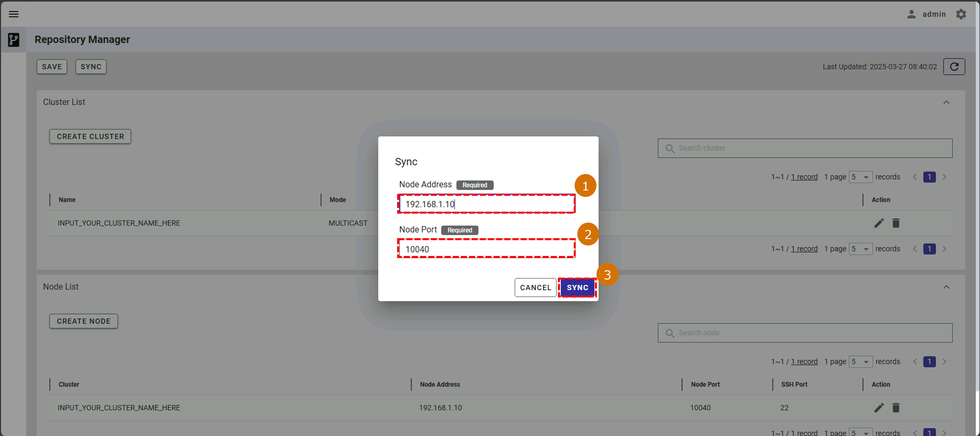Confirm with the blue SYNC button
The height and width of the screenshot is (436, 980).
pyautogui.click(x=577, y=288)
